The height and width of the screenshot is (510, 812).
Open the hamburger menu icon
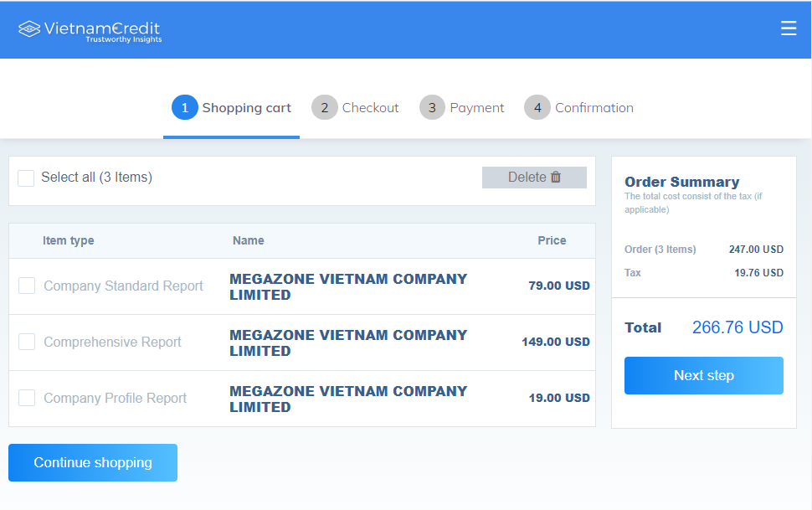pyautogui.click(x=789, y=28)
